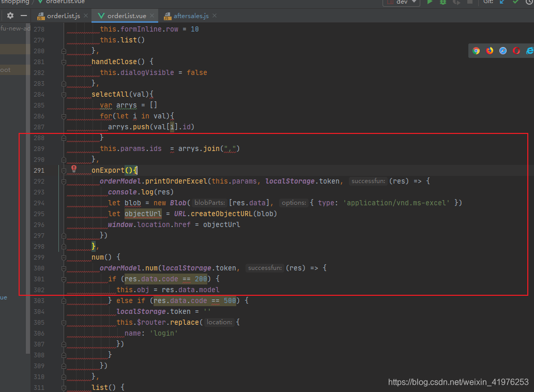
Task: Collapse onExport method at line 291
Action: [64, 171]
